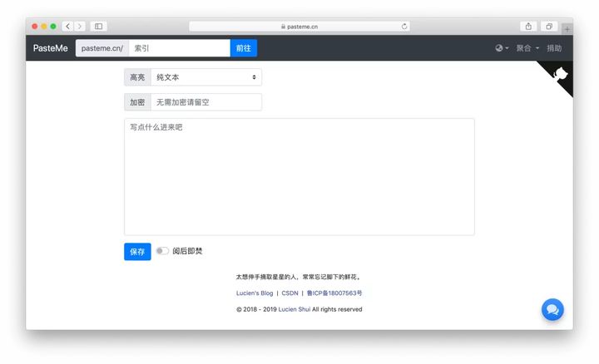This screenshot has width=599, height=364.
Task: Minimize the Safari window with the yellow button
Action: click(44, 27)
